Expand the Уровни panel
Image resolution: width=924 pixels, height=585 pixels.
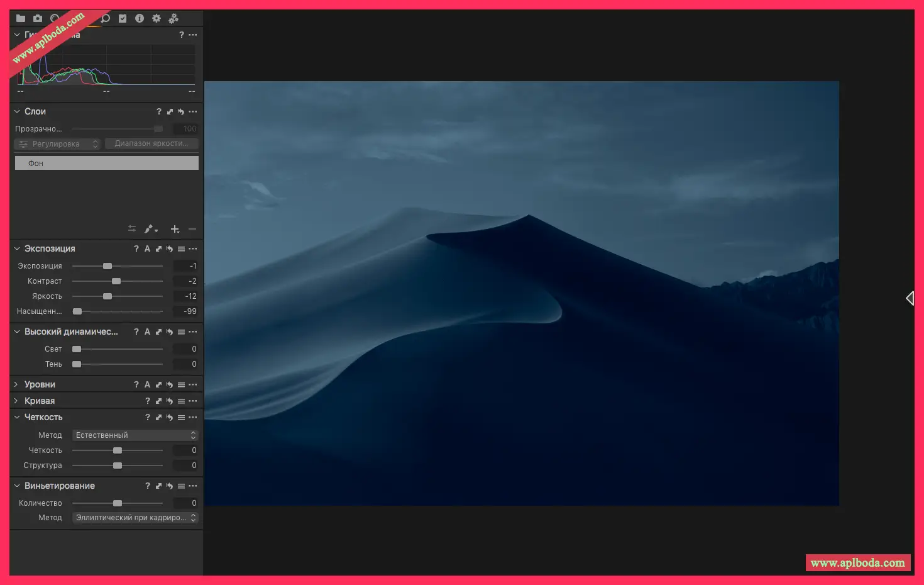click(17, 384)
